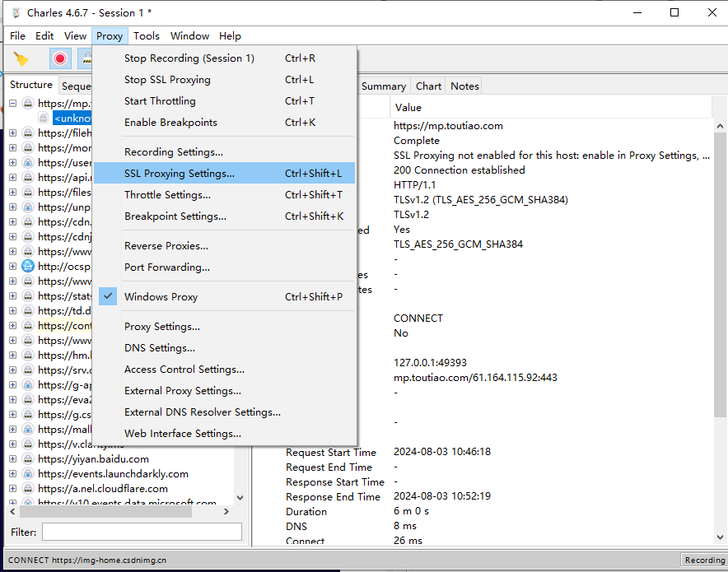Image resolution: width=728 pixels, height=572 pixels.
Task: Click the Recording status button at bottom
Action: coord(704,560)
